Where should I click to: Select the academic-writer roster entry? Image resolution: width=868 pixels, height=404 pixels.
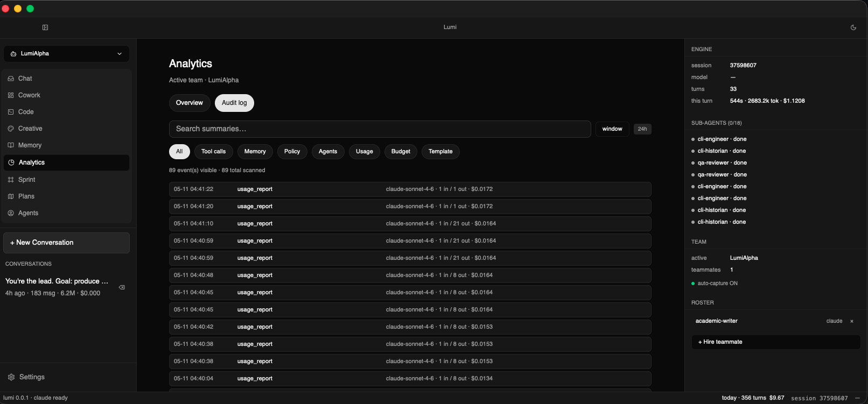click(x=776, y=321)
